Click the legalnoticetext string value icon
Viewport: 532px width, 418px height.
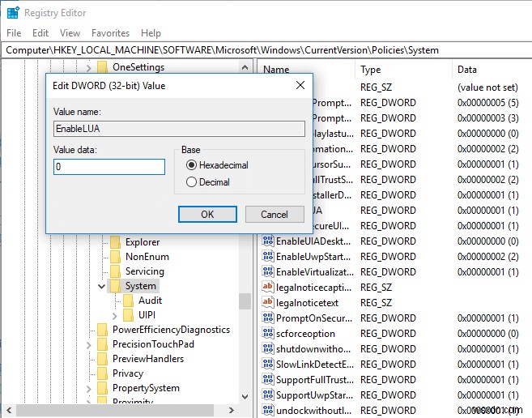[x=268, y=302]
